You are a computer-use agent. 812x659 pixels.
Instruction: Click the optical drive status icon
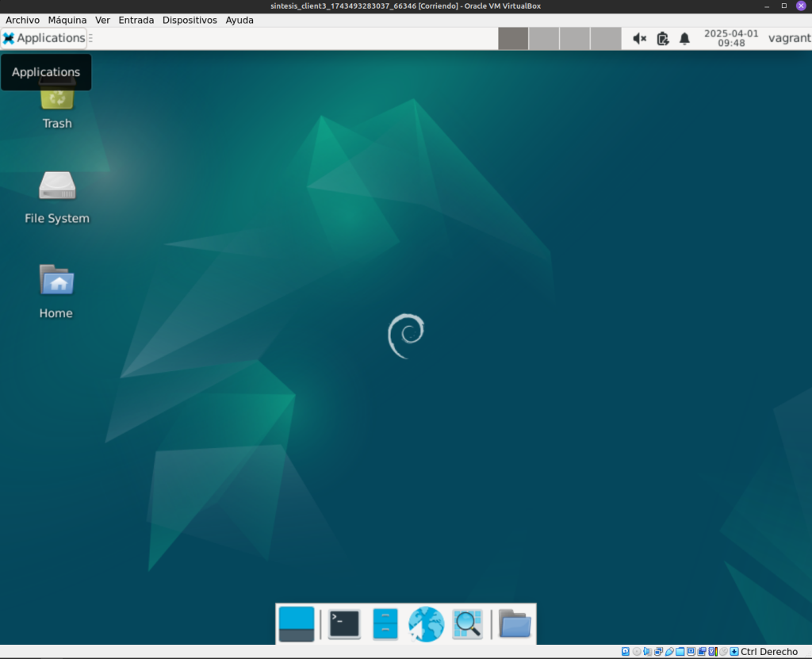click(x=637, y=652)
